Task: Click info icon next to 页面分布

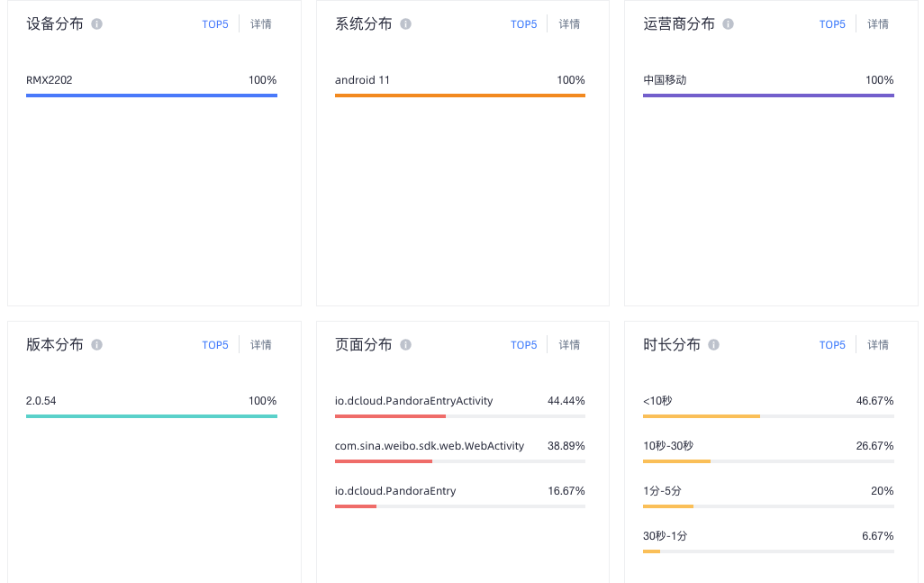Action: pyautogui.click(x=405, y=345)
